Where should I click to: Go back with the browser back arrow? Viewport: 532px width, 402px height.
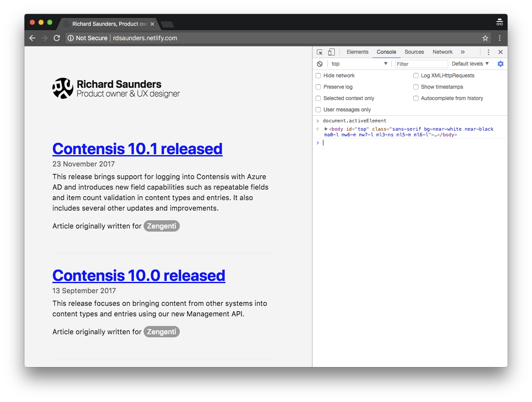pos(32,38)
